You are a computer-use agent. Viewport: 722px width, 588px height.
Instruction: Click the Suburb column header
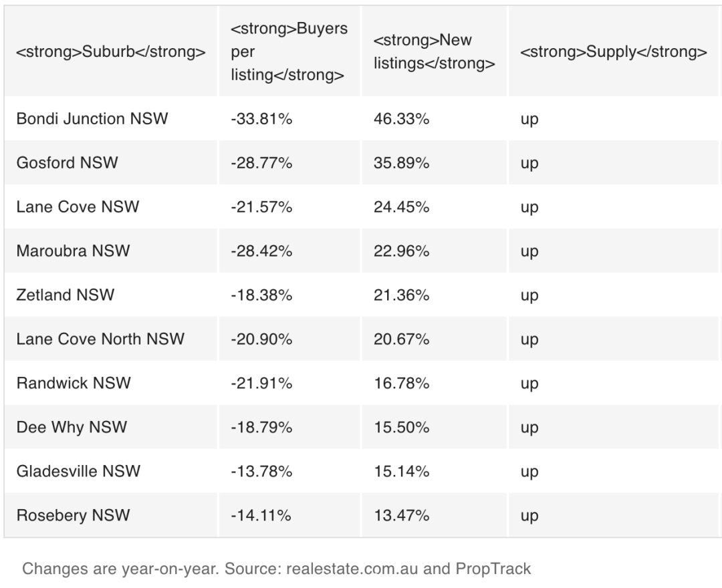tap(110, 51)
